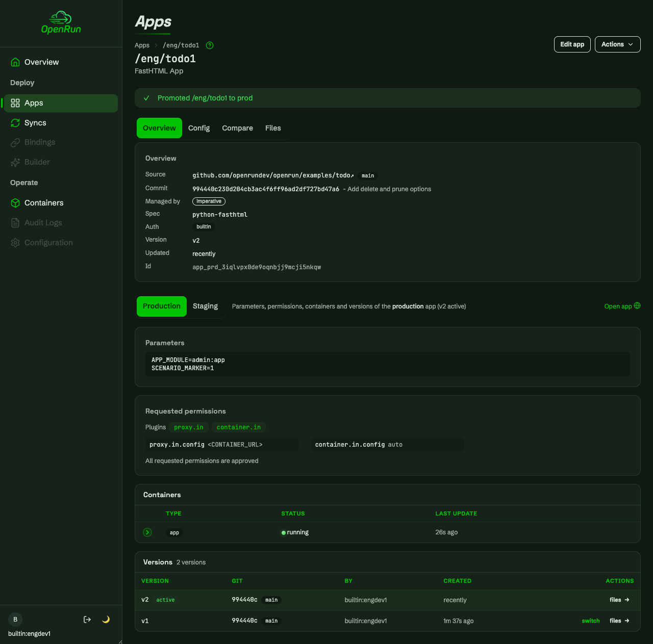
Task: Expand the app container row
Action: 147,532
